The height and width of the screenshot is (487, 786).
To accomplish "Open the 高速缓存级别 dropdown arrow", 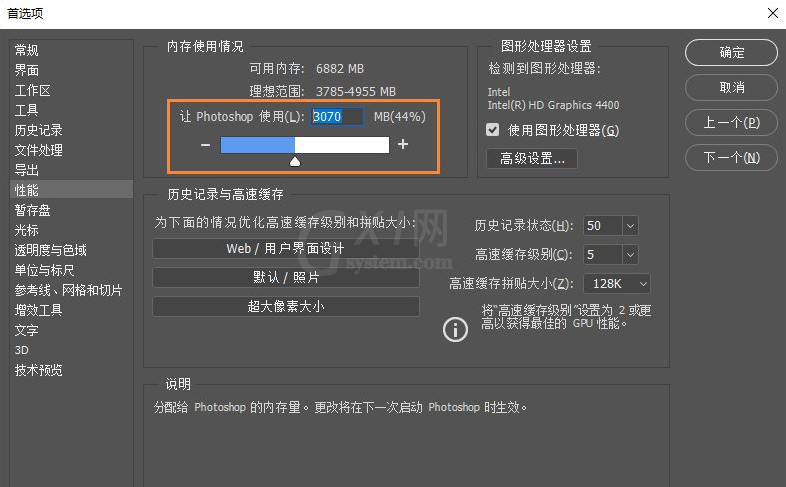I will pos(630,255).
